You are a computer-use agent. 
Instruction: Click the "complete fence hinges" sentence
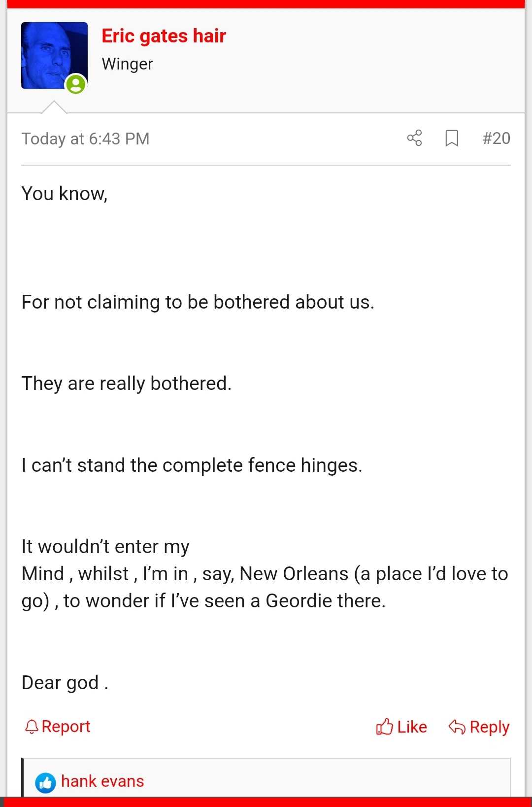pyautogui.click(x=192, y=465)
